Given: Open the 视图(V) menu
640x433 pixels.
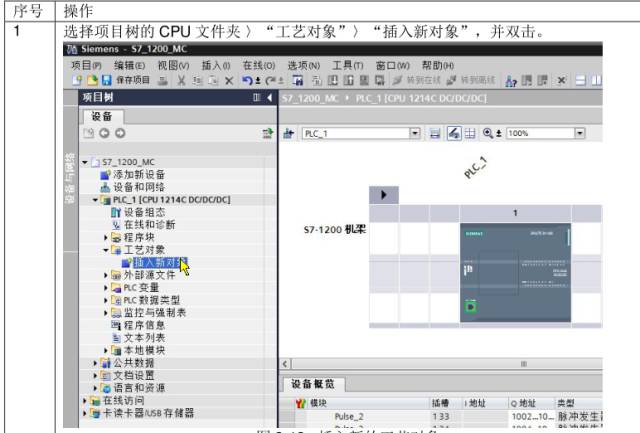Looking at the screenshot, I should 173,66.
